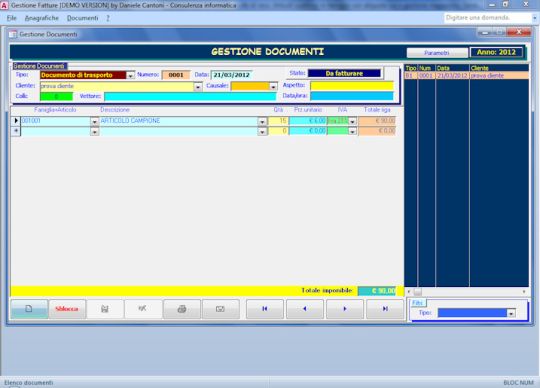Go to last record navigation button
This screenshot has width=540, height=388.
385,309
